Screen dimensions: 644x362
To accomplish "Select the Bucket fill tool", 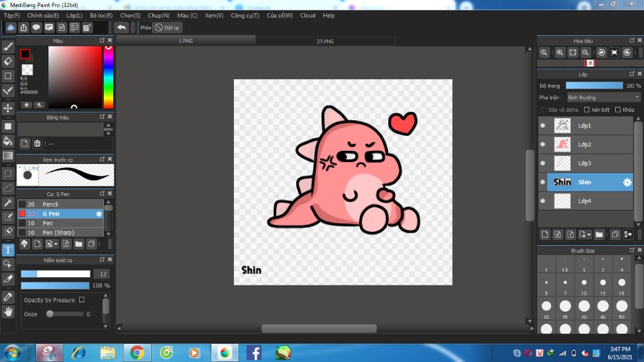I will click(x=8, y=141).
